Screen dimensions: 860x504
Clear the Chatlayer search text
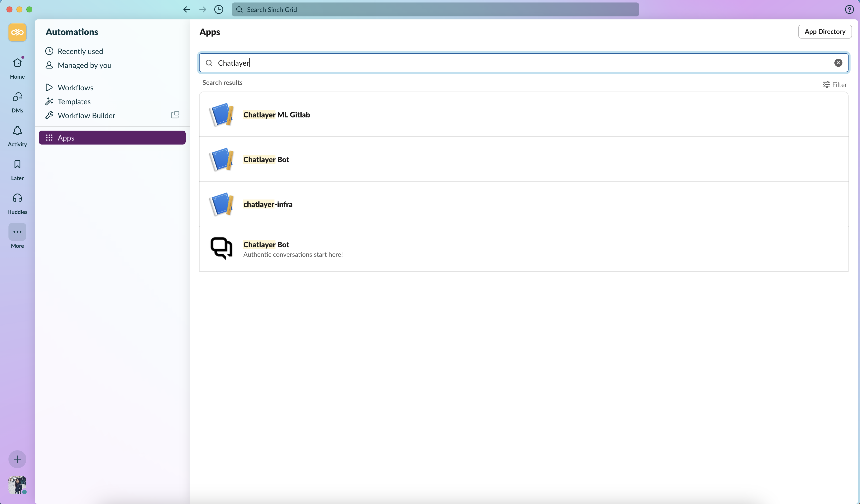coord(838,63)
